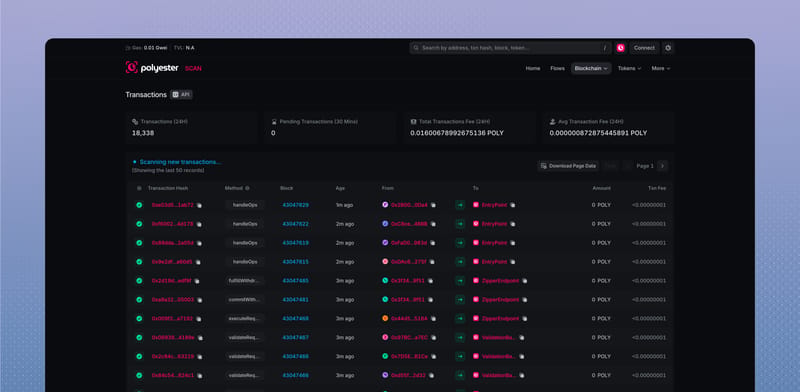Expand the Blockchain dropdown menu
800x392 pixels.
(x=591, y=68)
